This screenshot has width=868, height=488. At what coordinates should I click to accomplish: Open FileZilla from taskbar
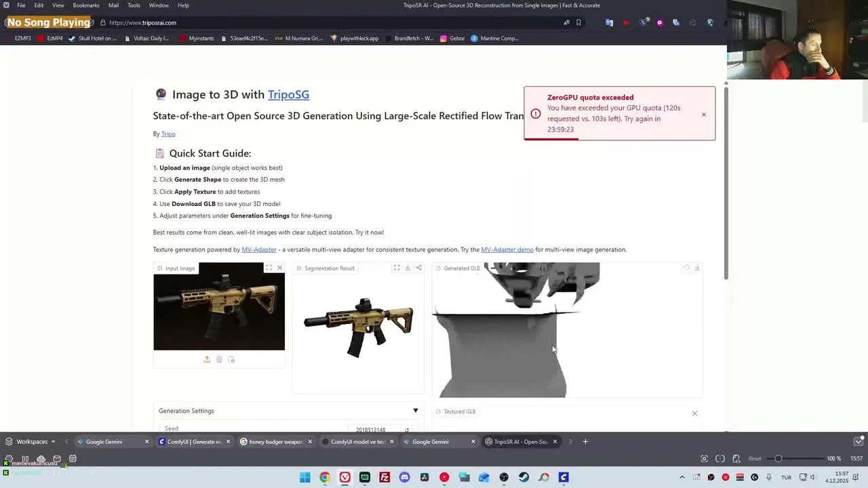(384, 477)
